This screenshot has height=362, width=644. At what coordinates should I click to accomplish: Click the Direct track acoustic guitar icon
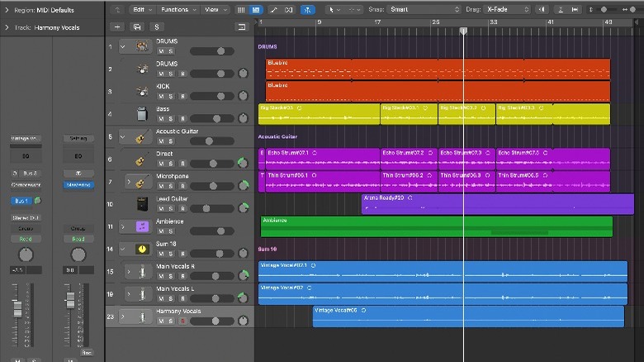tap(142, 159)
